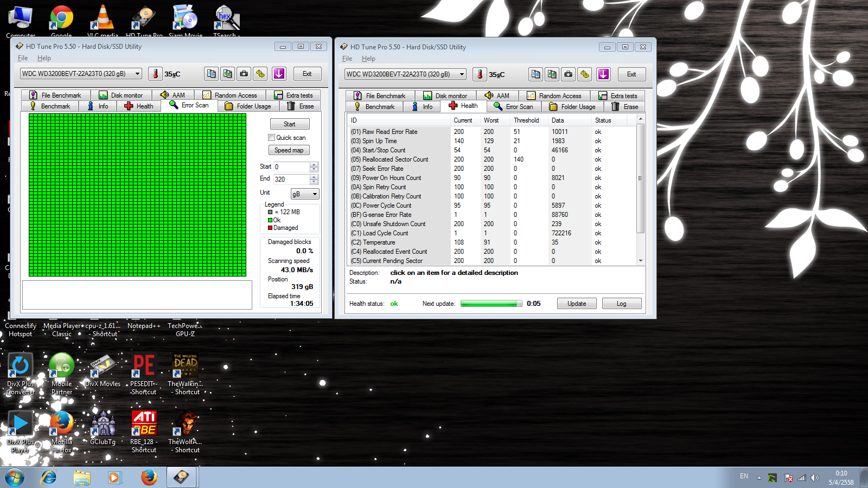Open the Windows Start menu
This screenshot has height=488, width=868.
click(15, 477)
